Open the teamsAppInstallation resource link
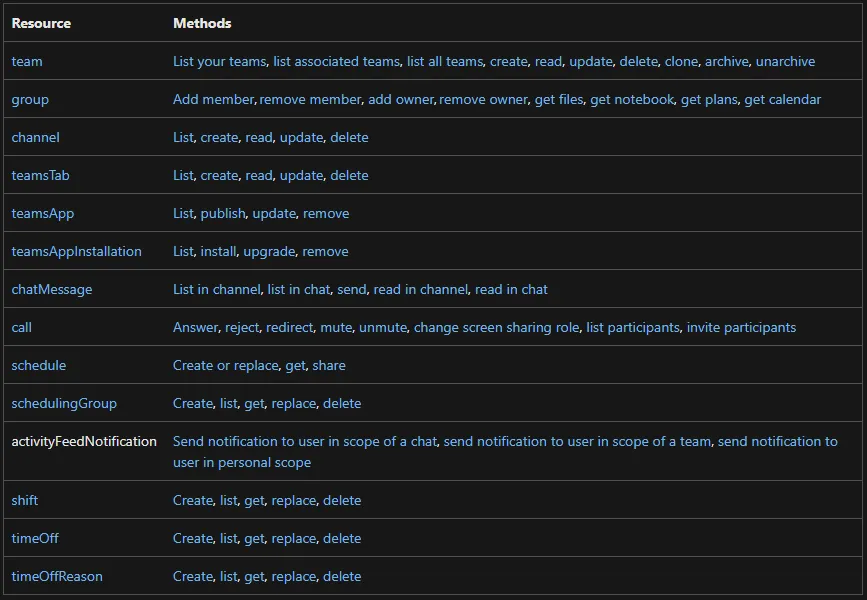Image resolution: width=867 pixels, height=600 pixels. (x=76, y=251)
